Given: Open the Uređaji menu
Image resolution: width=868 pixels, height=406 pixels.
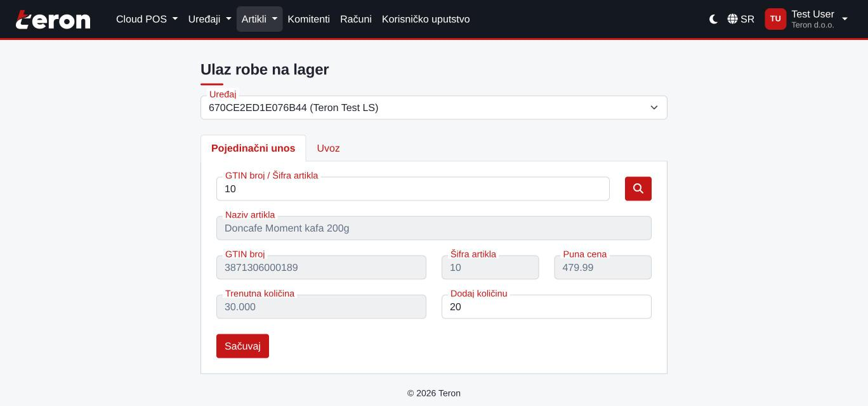Looking at the screenshot, I should tap(210, 19).
